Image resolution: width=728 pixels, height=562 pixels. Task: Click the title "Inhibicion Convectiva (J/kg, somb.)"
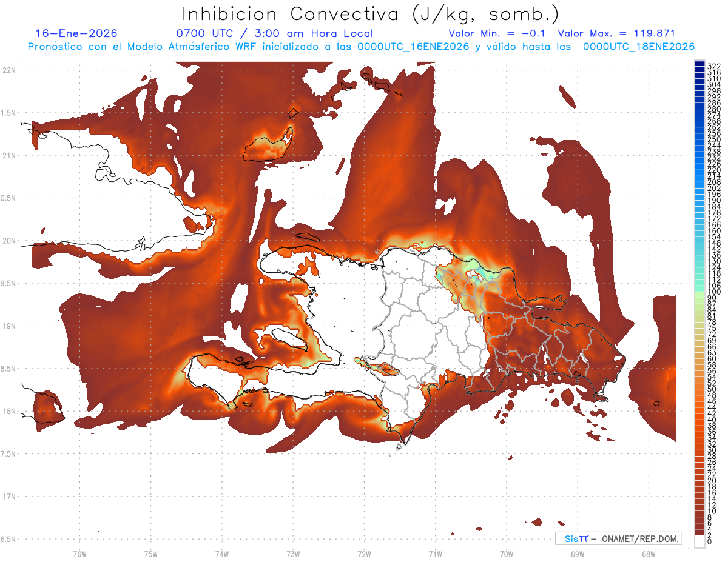371,14
